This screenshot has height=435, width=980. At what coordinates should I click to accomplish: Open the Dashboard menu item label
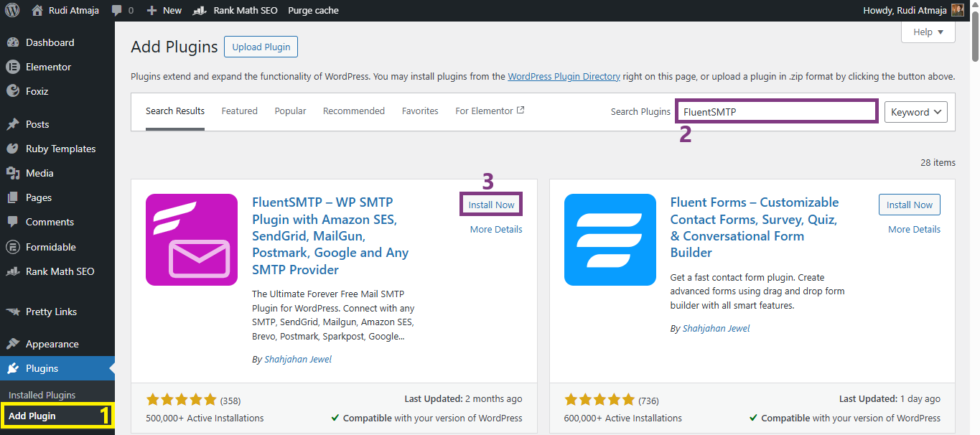pyautogui.click(x=50, y=42)
